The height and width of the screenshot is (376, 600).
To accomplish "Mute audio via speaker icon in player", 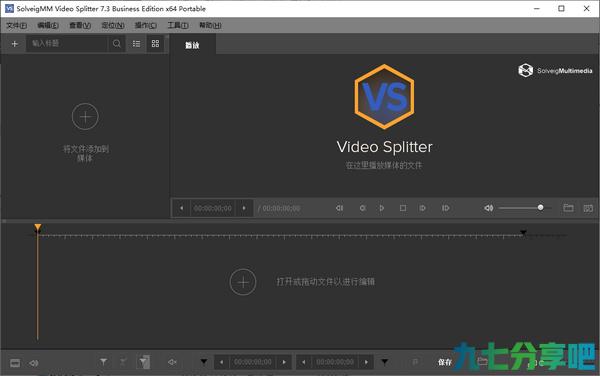I will tap(489, 208).
